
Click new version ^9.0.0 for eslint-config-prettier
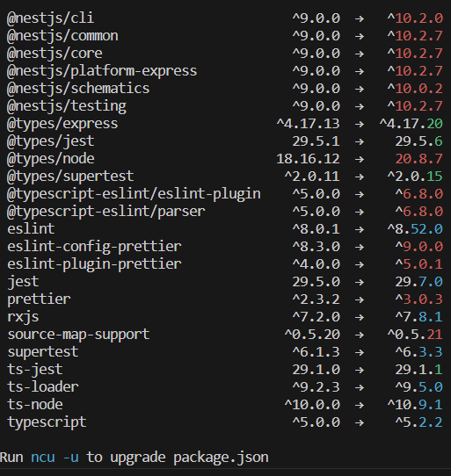click(419, 247)
